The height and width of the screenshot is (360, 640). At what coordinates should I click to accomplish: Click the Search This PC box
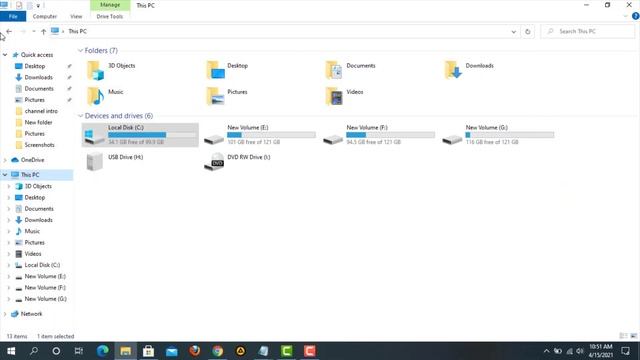tap(588, 31)
